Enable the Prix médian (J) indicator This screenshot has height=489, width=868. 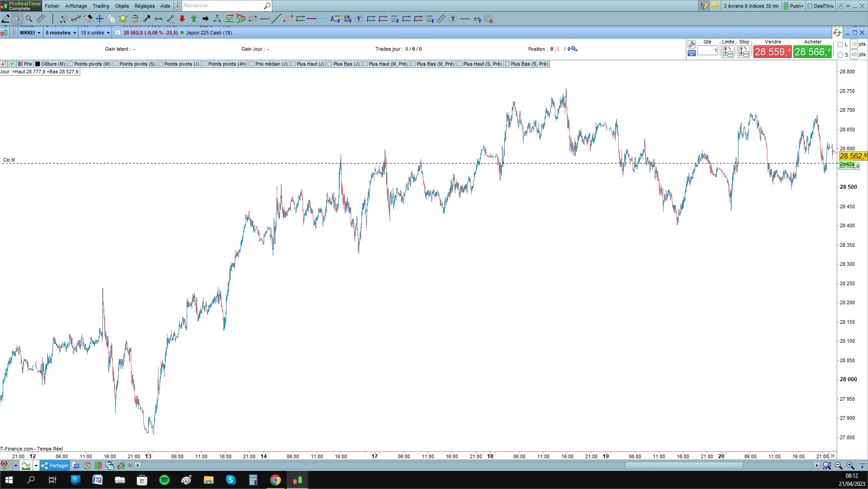click(252, 64)
